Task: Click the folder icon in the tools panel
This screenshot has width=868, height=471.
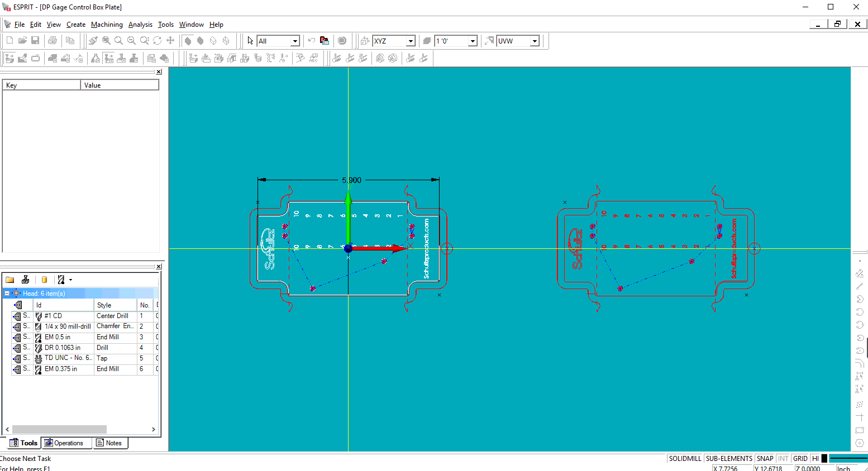Action: pyautogui.click(x=10, y=280)
